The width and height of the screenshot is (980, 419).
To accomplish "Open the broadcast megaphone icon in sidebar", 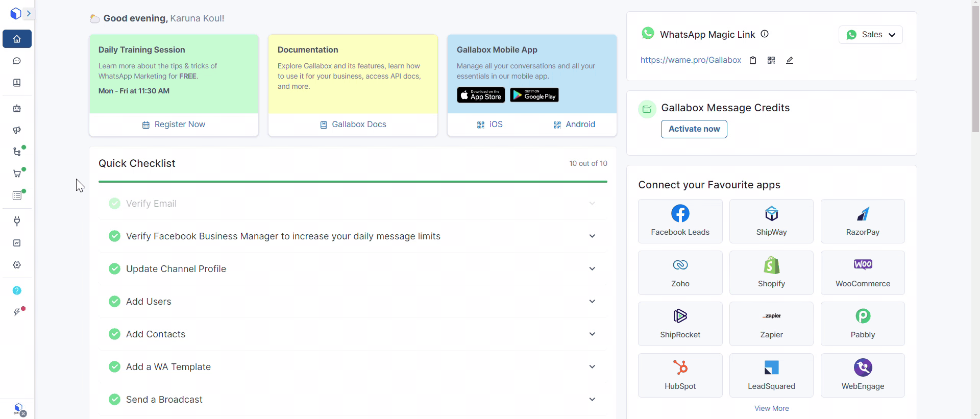I will [x=17, y=130].
